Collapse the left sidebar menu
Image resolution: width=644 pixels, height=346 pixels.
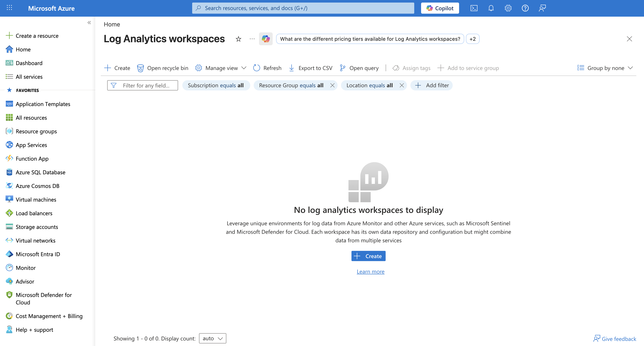(89, 23)
